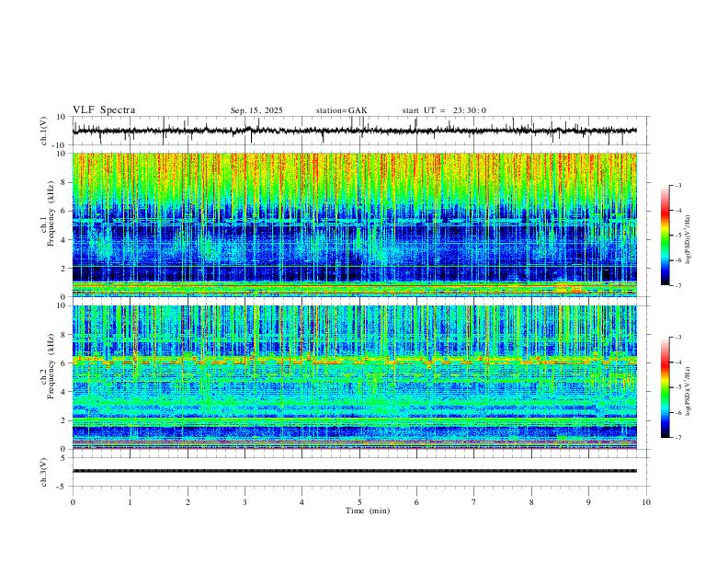Click the ch.1 color scale bar
728x563 pixels.
pyautogui.click(x=665, y=236)
